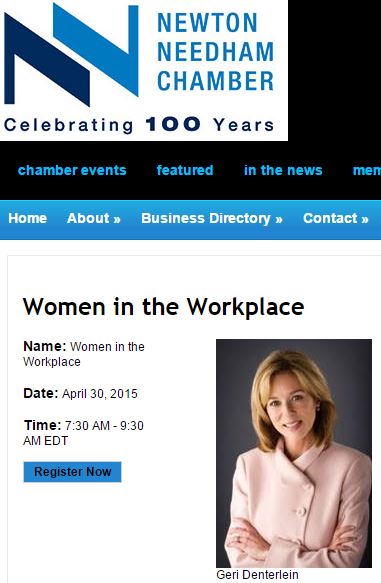The width and height of the screenshot is (381, 583).
Task: Click the Celebrating 100 Years banner text
Action: click(139, 125)
